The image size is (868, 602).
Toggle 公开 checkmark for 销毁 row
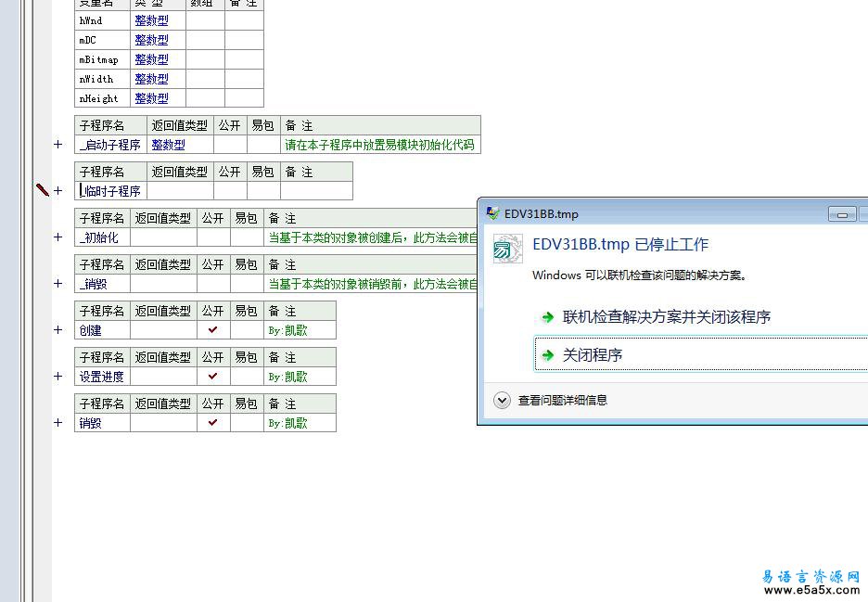212,423
